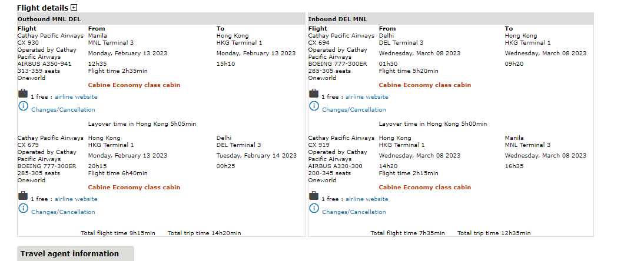Viewport: 644px width, 261px height.
Task: Click the baggage icon for flight CX 930
Action: 23,94
